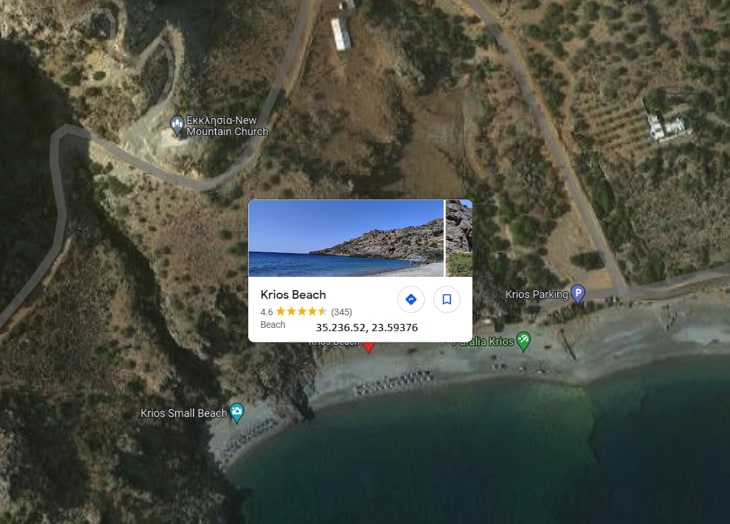This screenshot has width=730, height=524.
Task: Click the red Krios Beach location pin
Action: (369, 346)
